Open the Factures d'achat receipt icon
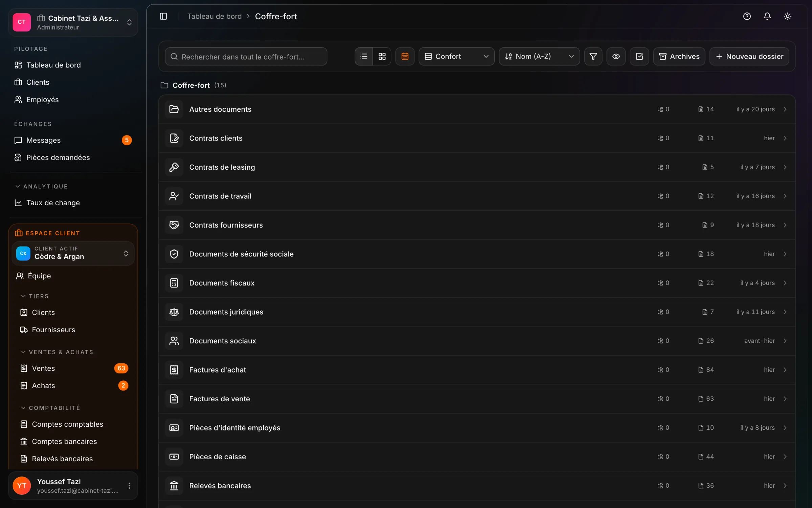Screen dimensions: 812x508 [174, 370]
